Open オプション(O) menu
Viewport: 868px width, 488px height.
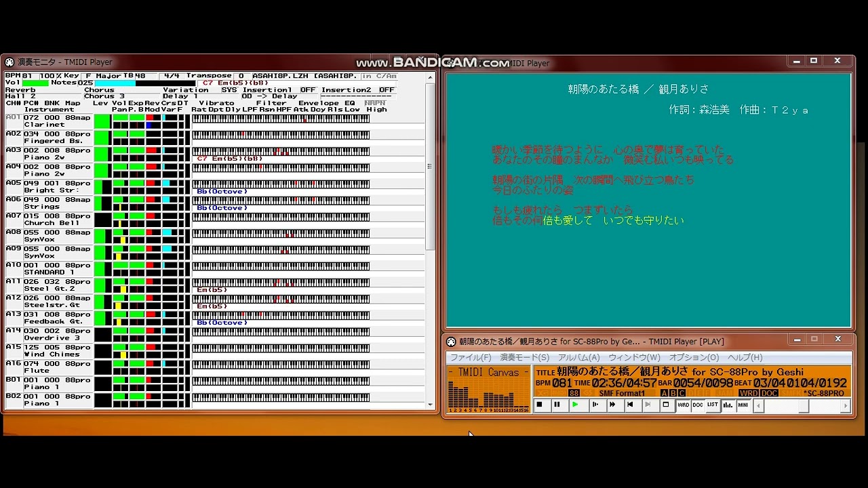click(694, 357)
